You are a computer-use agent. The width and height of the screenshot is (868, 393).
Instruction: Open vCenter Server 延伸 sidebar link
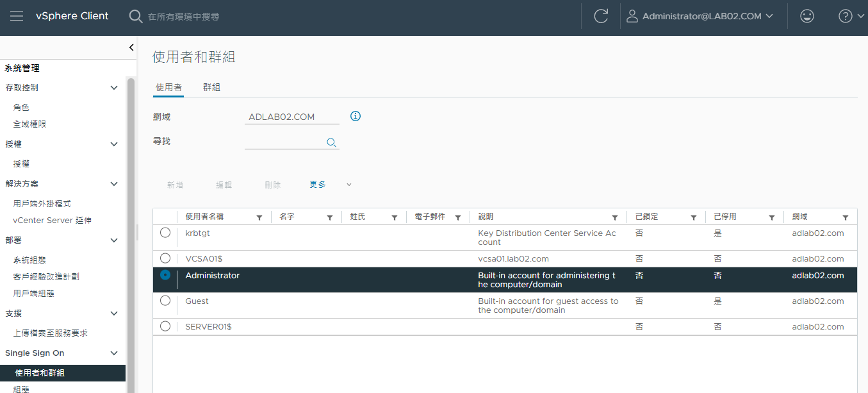tap(52, 220)
